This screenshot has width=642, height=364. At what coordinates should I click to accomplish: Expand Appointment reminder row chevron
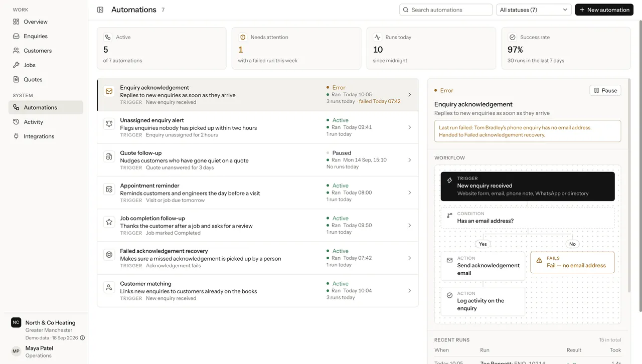point(409,193)
